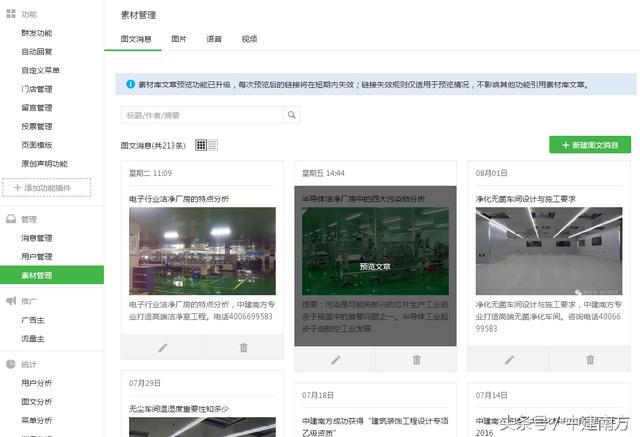Viewport: 640px width, 437px height.
Task: Click 新建图文消息 green button
Action: click(x=590, y=145)
